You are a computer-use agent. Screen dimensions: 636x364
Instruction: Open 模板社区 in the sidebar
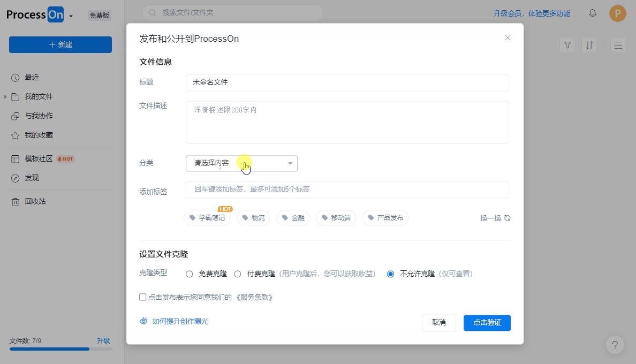(39, 159)
